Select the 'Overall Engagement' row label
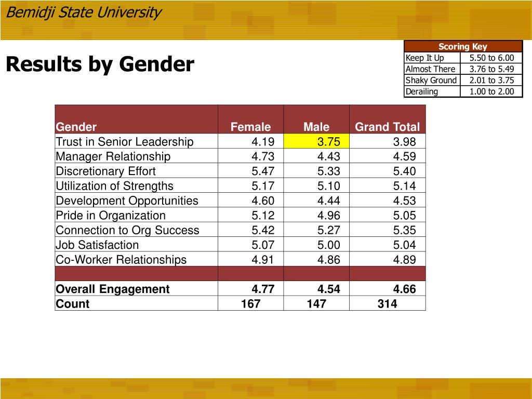 click(113, 289)
